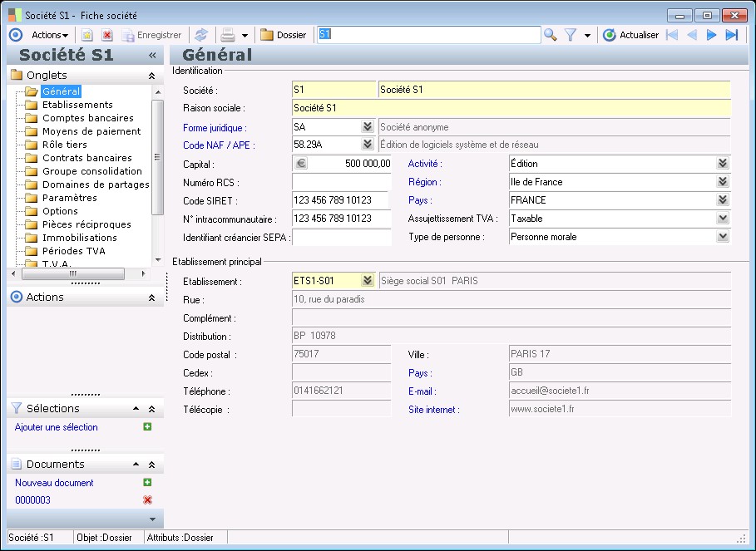Image resolution: width=756 pixels, height=551 pixels.
Task: Open the Forme juridique dropdown
Action: click(368, 127)
